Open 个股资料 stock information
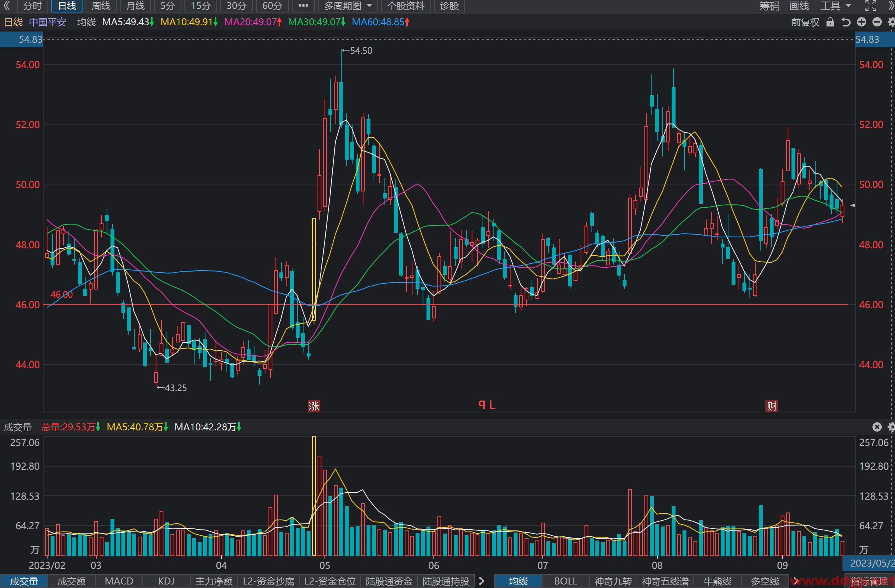 coord(405,6)
